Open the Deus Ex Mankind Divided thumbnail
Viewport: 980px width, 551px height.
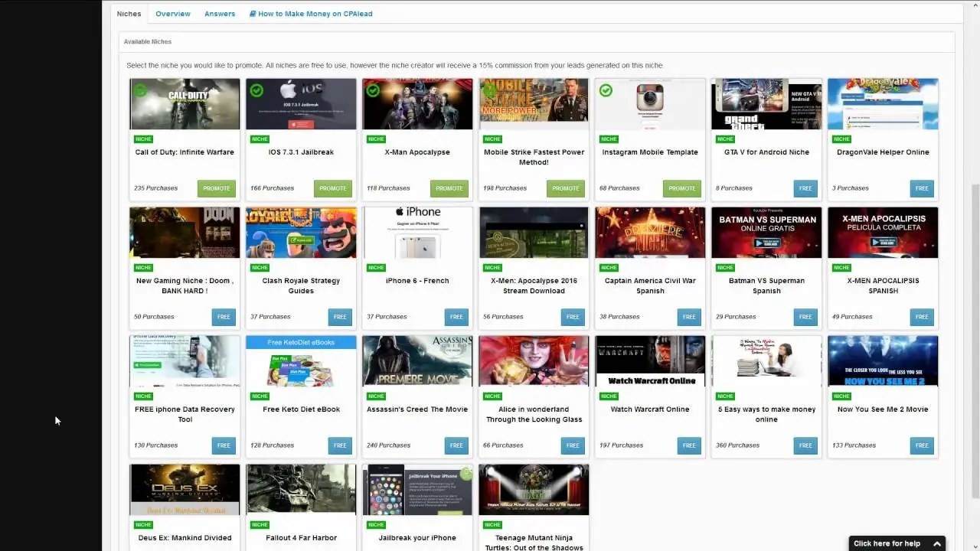coord(185,490)
